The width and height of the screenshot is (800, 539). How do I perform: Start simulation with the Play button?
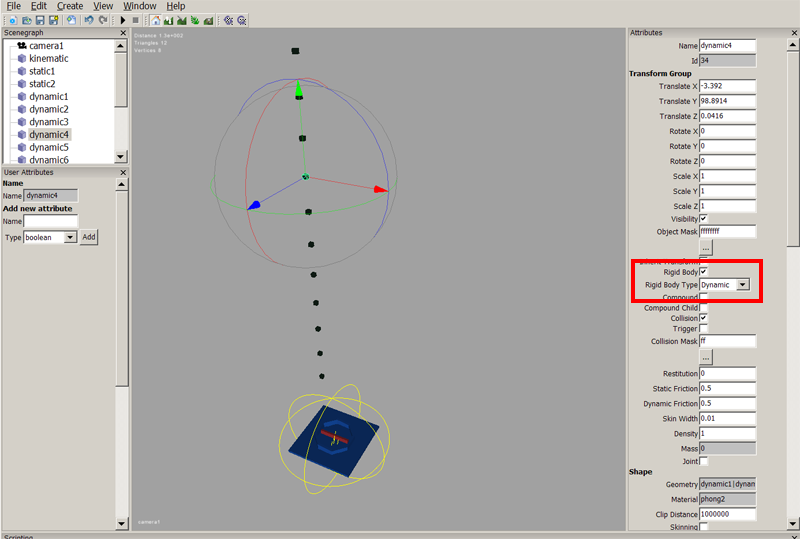tap(123, 20)
